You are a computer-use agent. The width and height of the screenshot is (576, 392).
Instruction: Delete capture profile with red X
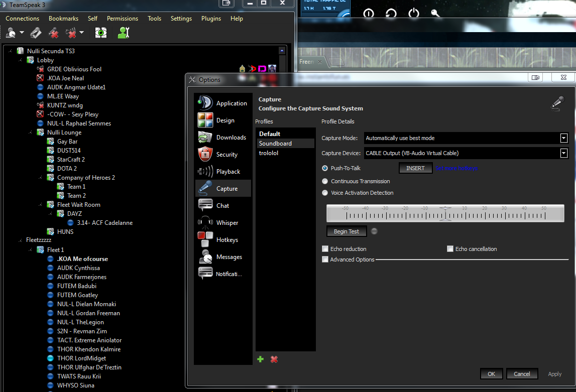(x=274, y=359)
